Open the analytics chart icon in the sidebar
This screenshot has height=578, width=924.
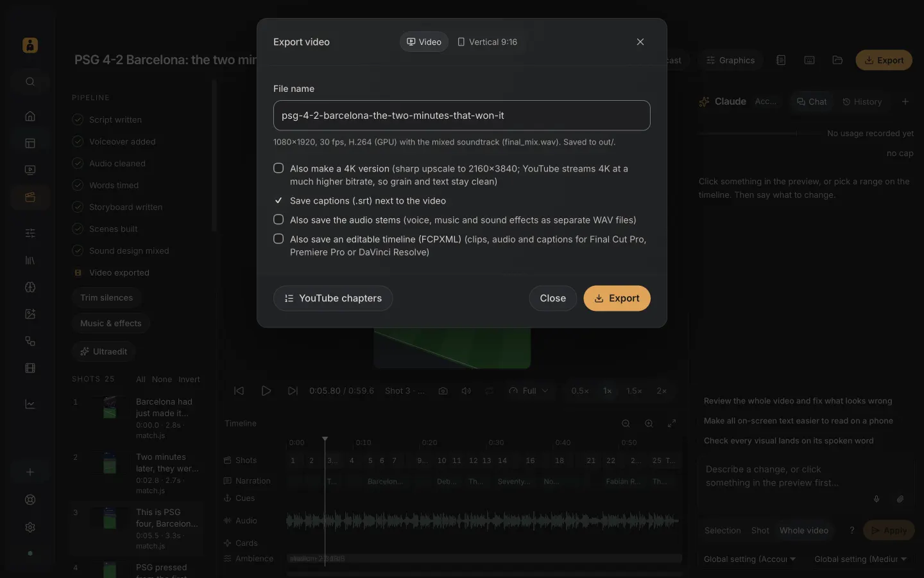(x=30, y=404)
